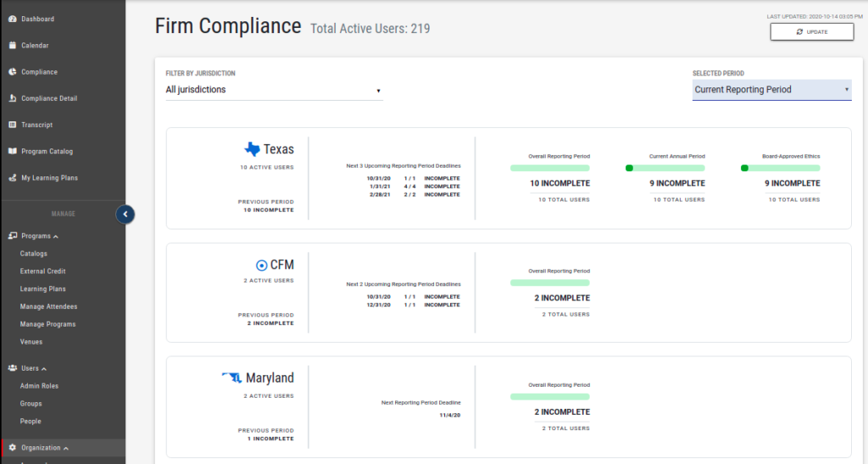Click the Texas state shape icon

pos(252,149)
